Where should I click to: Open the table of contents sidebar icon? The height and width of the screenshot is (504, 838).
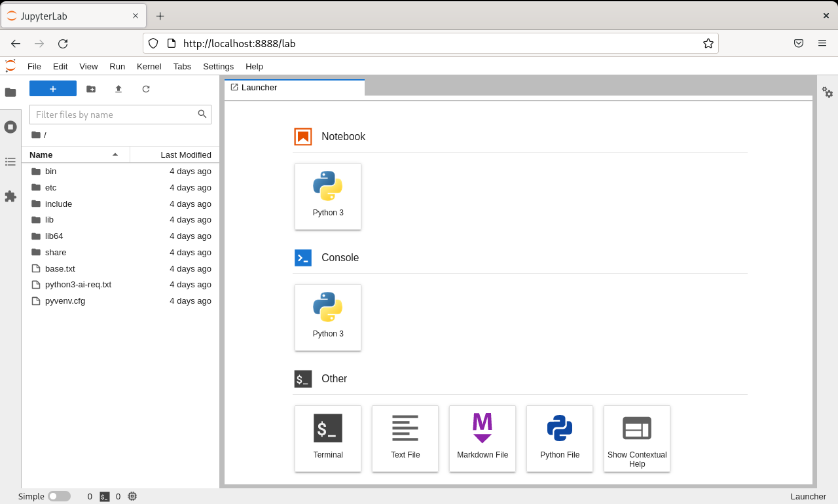[x=10, y=162]
